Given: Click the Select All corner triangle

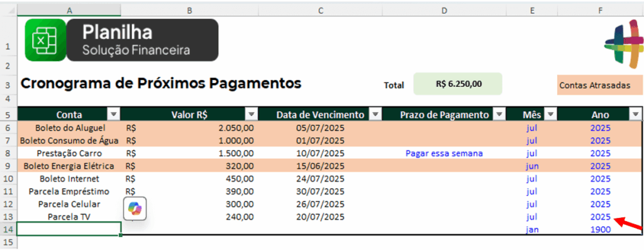Looking at the screenshot, I should click(9, 10).
